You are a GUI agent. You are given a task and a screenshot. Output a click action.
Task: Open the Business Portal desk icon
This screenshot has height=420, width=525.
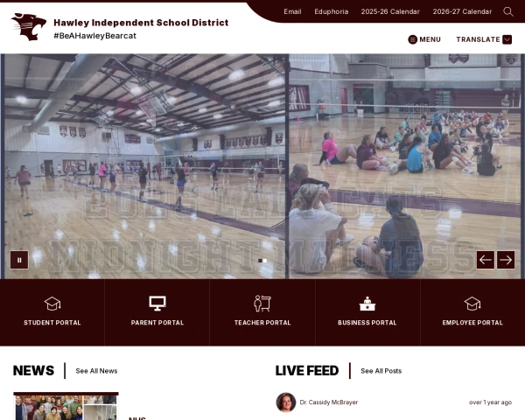[367, 304]
